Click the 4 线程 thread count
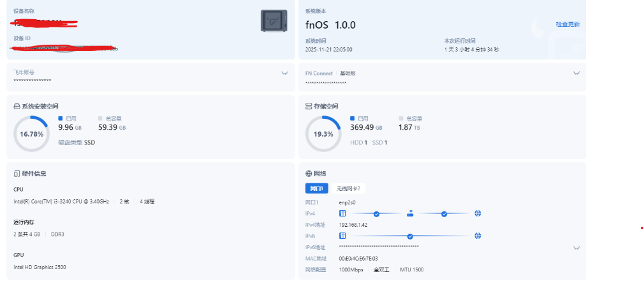 pos(147,202)
